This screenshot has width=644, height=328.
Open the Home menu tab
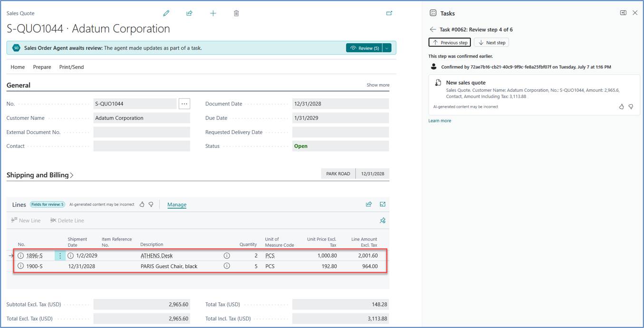click(x=18, y=67)
